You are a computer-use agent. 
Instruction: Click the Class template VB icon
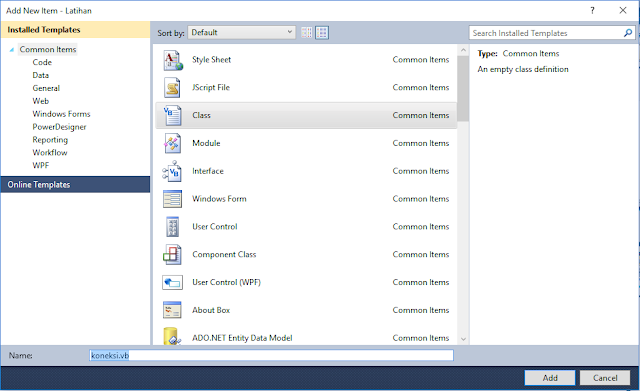pos(172,116)
